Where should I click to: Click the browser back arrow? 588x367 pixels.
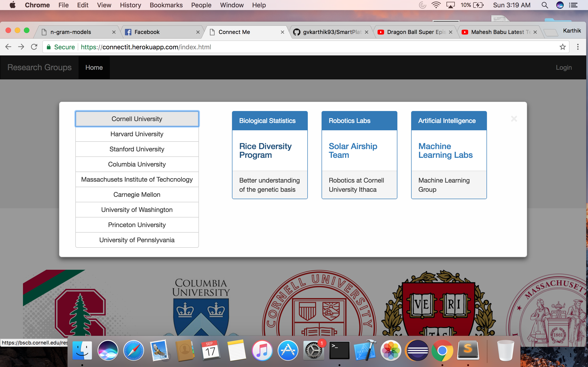pyautogui.click(x=8, y=47)
